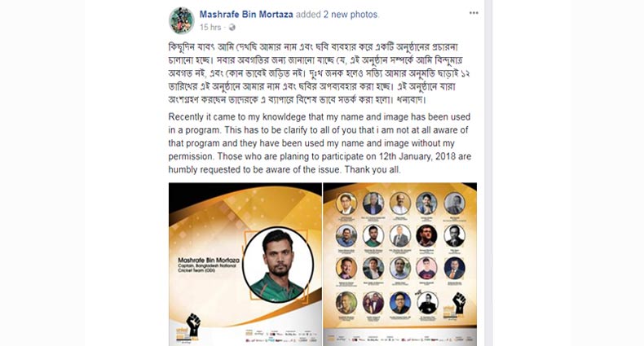Open the left poster photo of Mashrafe
Viewport: 644px width, 346px height.
245,264
